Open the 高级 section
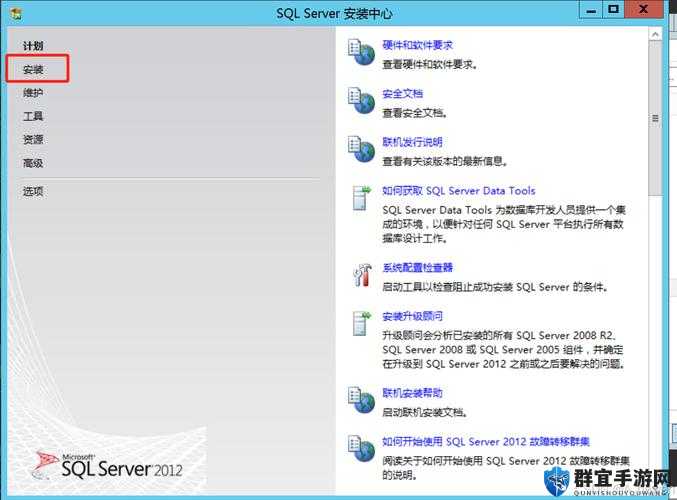Image resolution: width=677 pixels, height=500 pixels. (x=33, y=163)
